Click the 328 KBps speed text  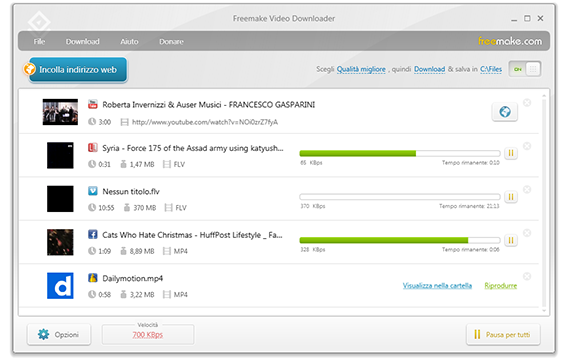(313, 249)
